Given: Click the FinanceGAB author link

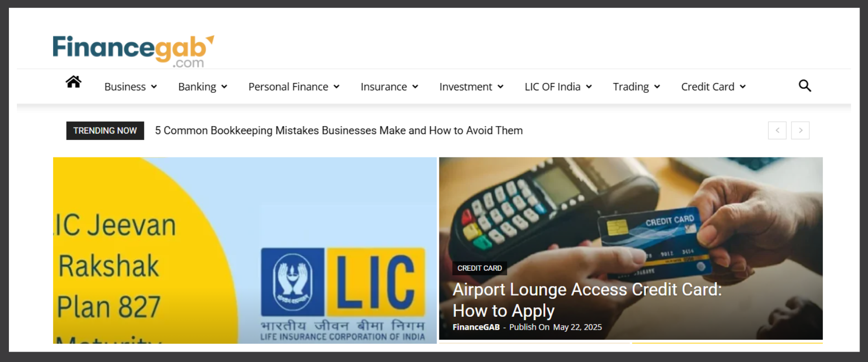Looking at the screenshot, I should [x=476, y=327].
